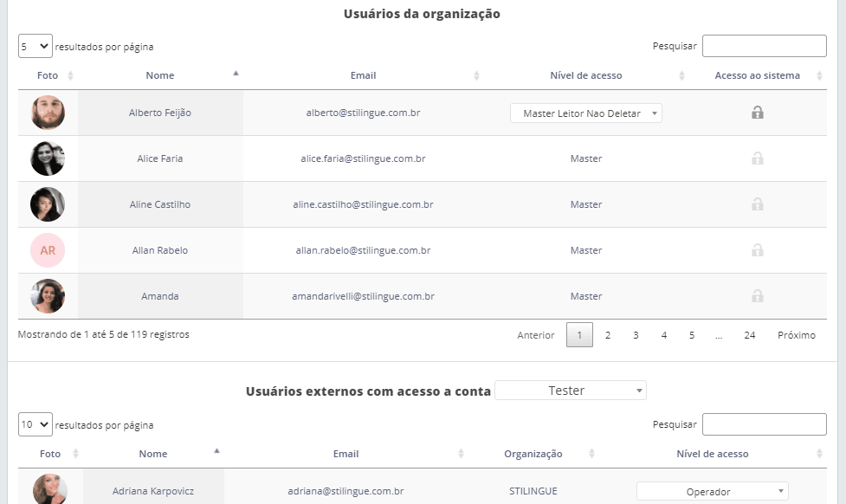Sort by Acesso ao sistema column
The image size is (846, 504).
[x=757, y=75]
